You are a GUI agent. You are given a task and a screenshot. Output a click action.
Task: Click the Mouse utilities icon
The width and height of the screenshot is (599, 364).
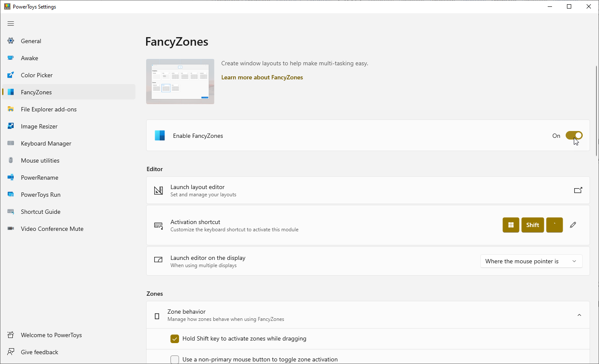click(11, 160)
